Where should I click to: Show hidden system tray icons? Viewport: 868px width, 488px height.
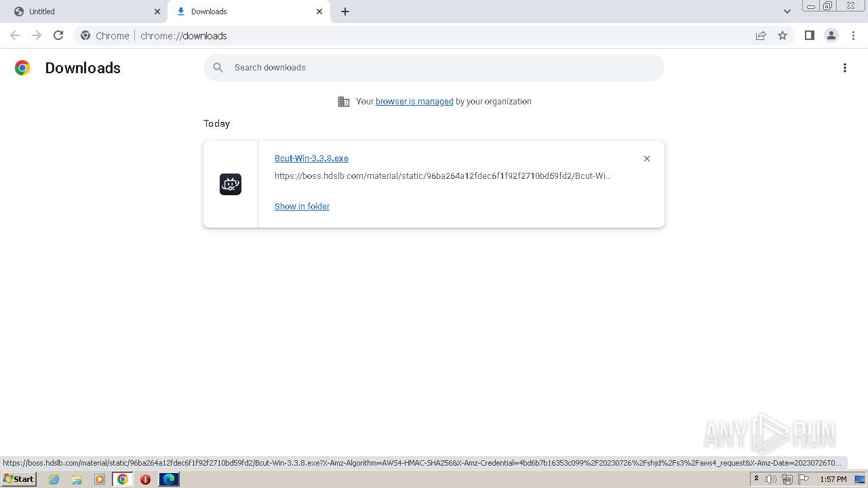[756, 479]
